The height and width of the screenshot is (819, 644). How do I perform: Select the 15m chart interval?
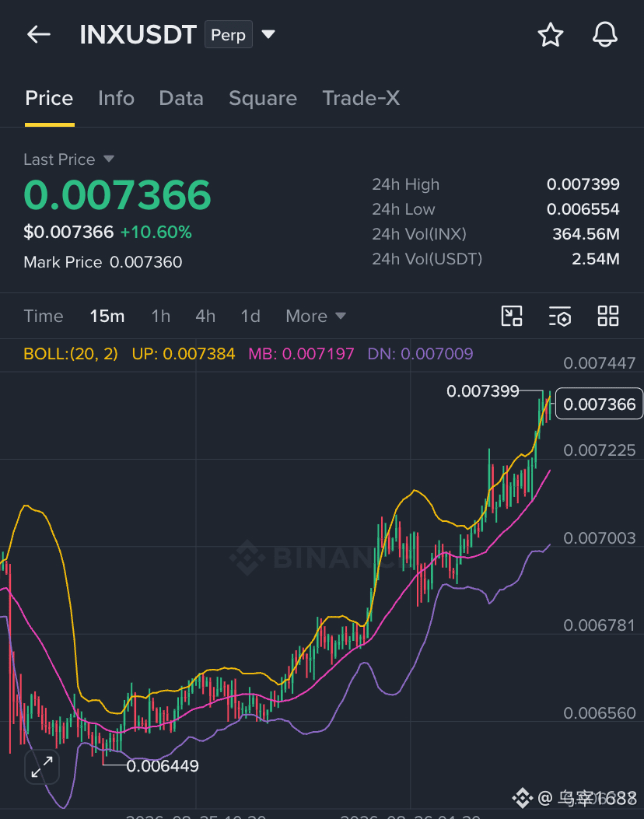[x=107, y=316]
